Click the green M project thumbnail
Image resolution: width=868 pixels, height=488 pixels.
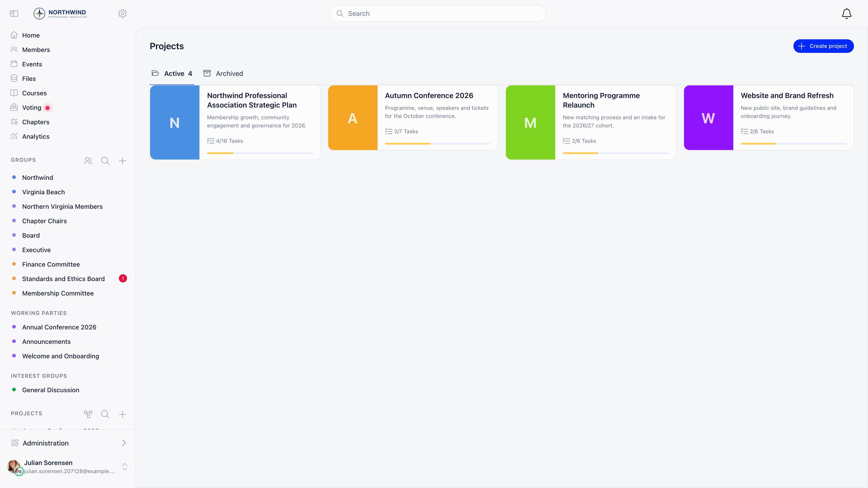pyautogui.click(x=530, y=122)
